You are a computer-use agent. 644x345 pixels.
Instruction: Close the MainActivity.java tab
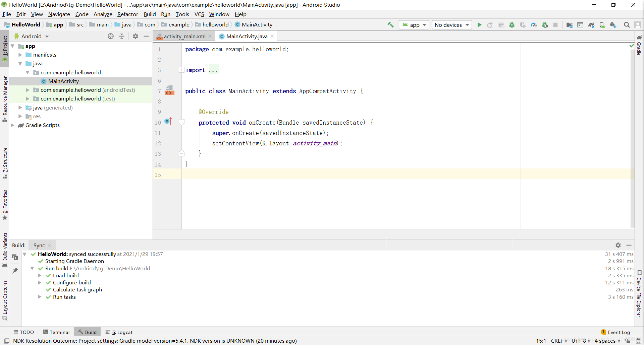[x=272, y=36]
